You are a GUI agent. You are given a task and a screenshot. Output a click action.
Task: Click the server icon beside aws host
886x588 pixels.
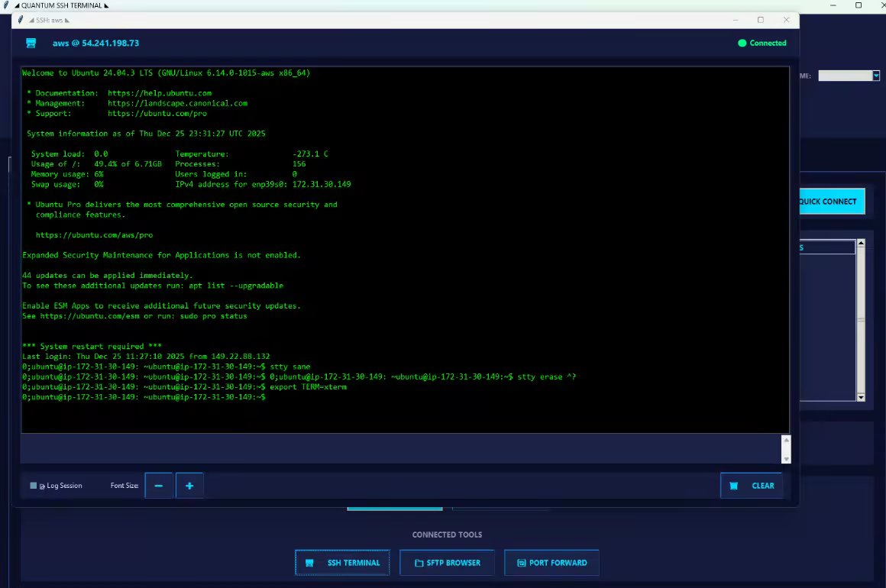tap(31, 44)
